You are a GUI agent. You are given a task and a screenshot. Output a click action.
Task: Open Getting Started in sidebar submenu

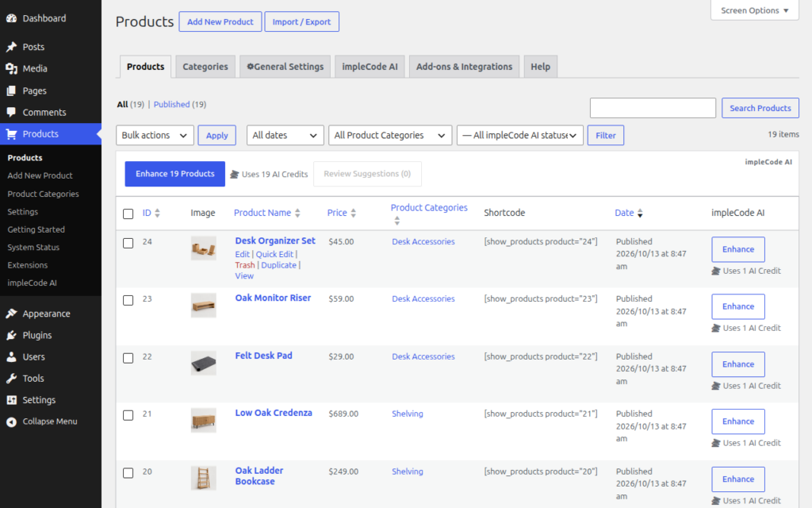click(x=36, y=229)
